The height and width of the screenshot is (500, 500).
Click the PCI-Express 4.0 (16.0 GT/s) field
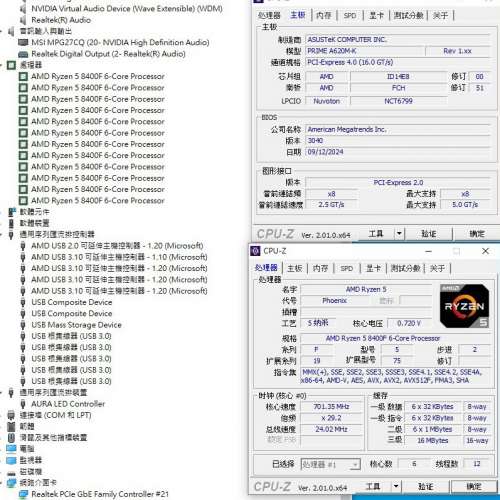[398, 62]
